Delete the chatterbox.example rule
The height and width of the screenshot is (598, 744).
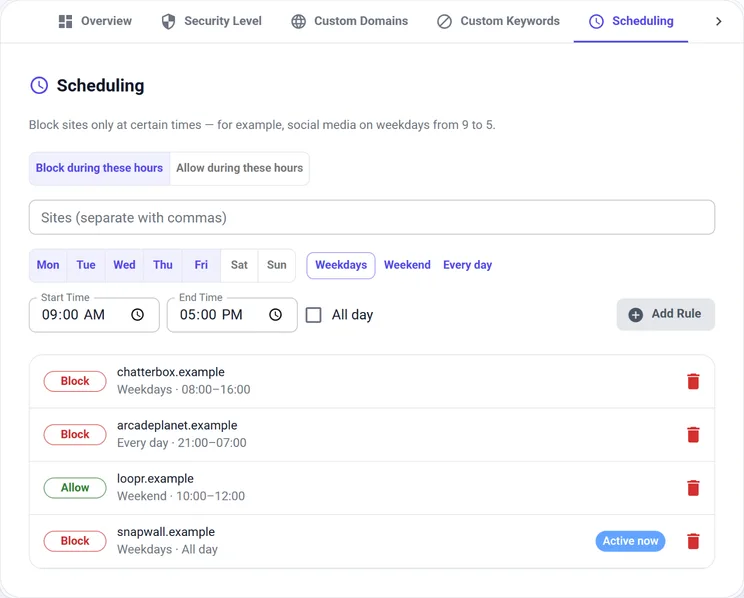pos(693,381)
